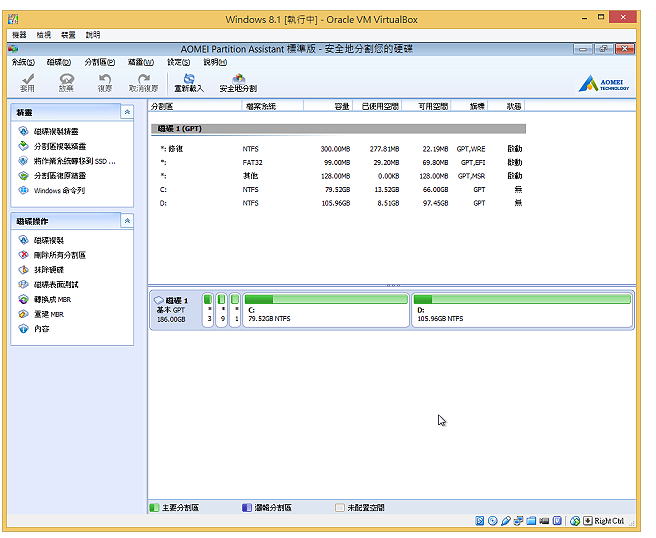Open the VirtualBox Devices (裝置) menu
This screenshot has height=538, width=656.
68,35
